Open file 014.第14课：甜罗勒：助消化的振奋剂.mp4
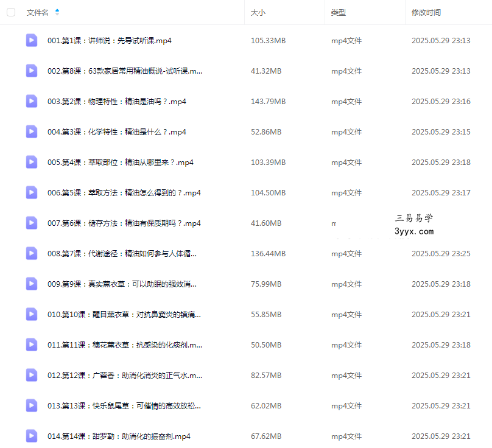The image size is (492, 448). [x=119, y=436]
